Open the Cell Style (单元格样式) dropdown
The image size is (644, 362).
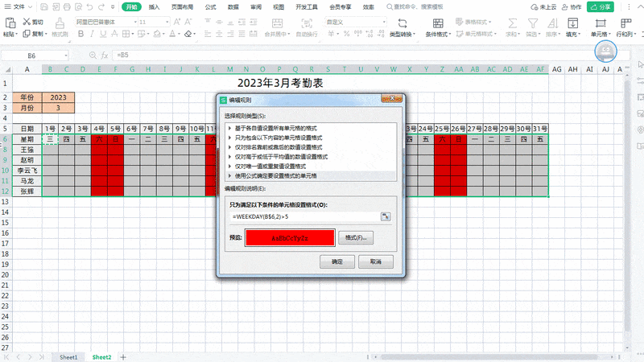(x=477, y=34)
